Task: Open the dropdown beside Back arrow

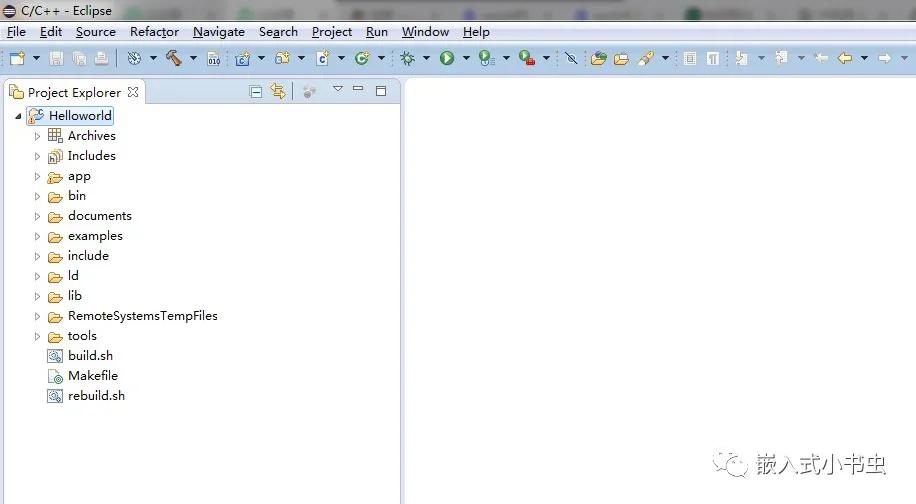Action: pos(864,58)
